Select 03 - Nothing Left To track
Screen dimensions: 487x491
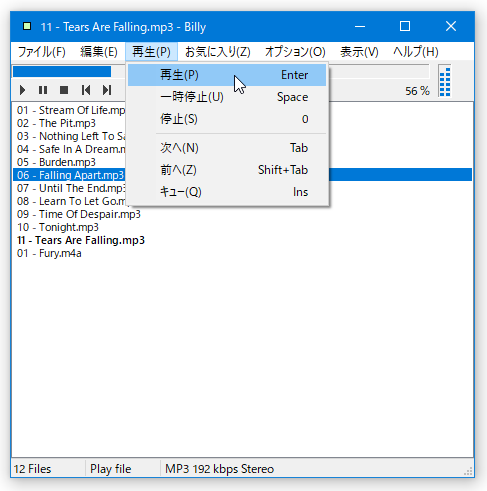coord(71,136)
